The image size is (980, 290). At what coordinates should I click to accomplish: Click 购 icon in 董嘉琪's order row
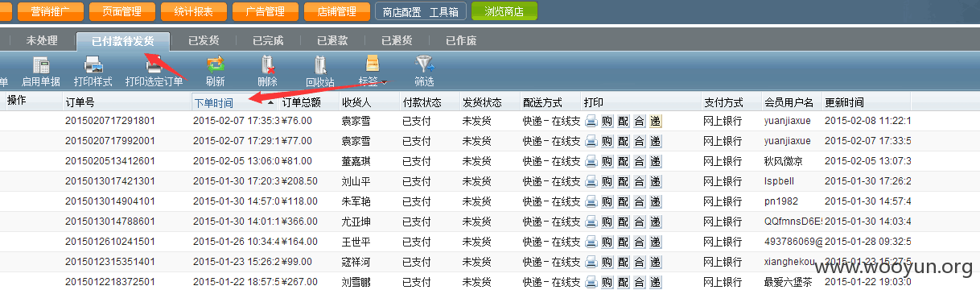tap(607, 161)
